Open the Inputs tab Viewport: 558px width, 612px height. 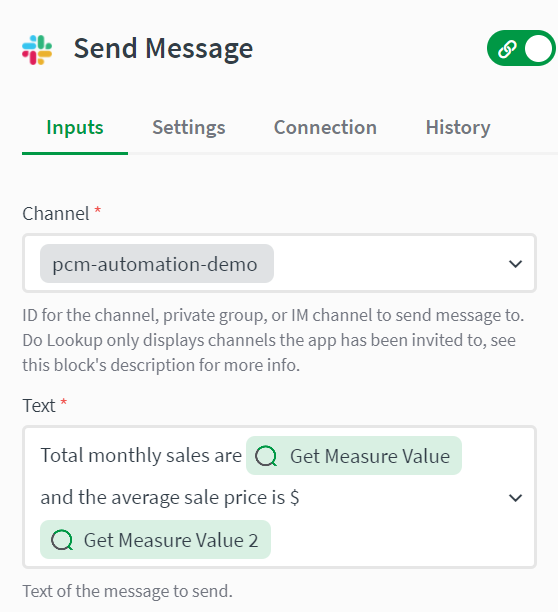(x=75, y=128)
